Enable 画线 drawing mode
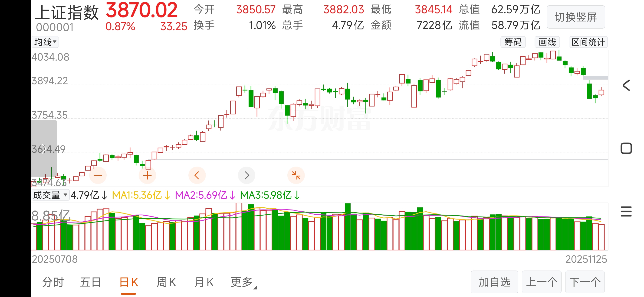The height and width of the screenshot is (297, 644). point(547,42)
